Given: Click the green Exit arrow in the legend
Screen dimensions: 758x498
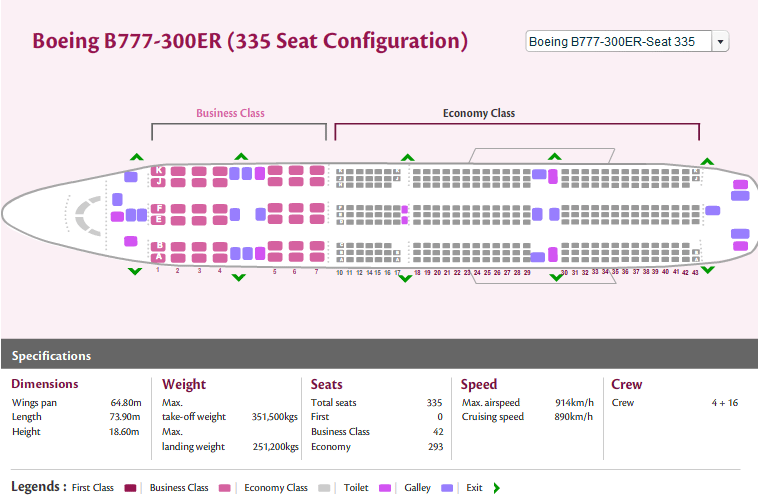Looking at the screenshot, I should tap(497, 488).
